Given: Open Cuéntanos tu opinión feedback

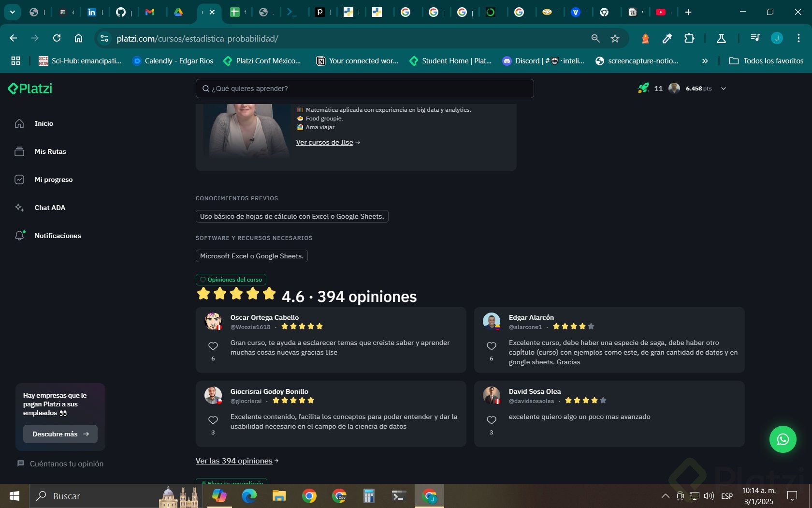Looking at the screenshot, I should [x=60, y=463].
